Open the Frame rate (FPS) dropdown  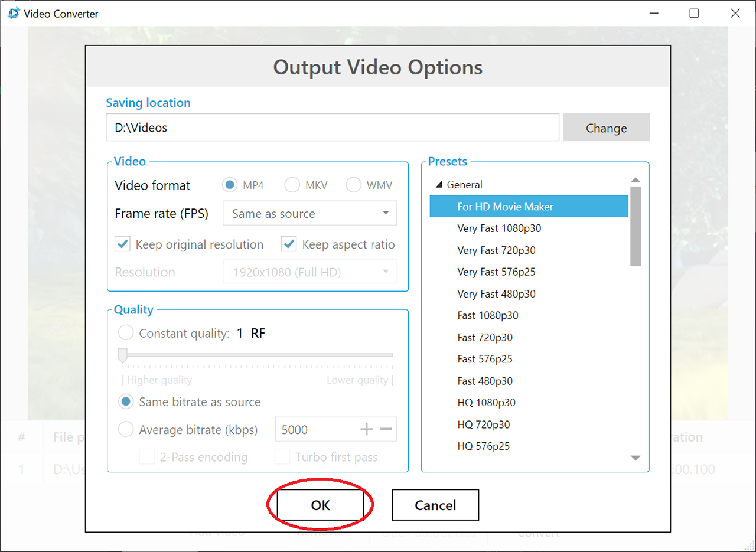coord(309,214)
